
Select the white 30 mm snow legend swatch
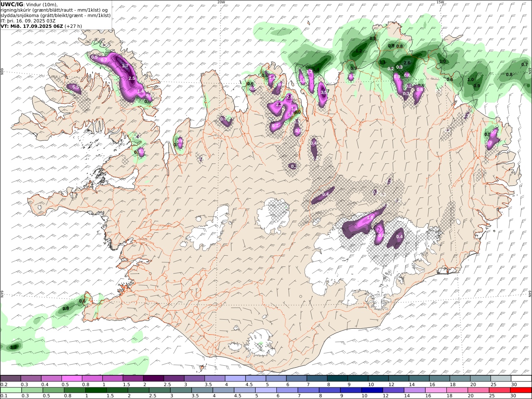(521, 378)
